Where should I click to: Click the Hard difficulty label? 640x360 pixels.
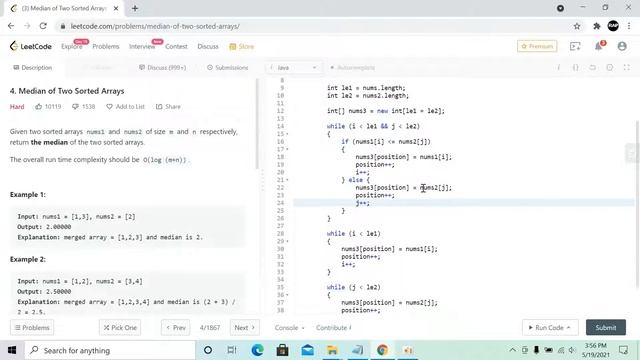tap(17, 107)
